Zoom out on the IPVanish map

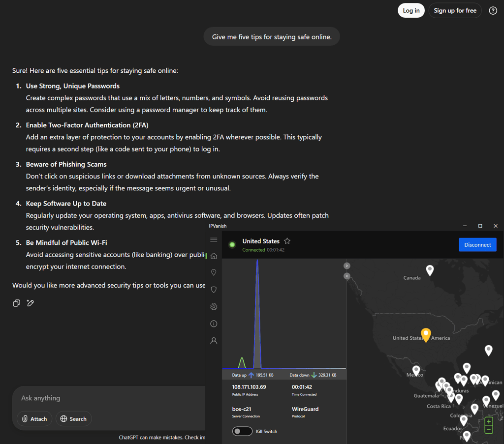tap(489, 430)
